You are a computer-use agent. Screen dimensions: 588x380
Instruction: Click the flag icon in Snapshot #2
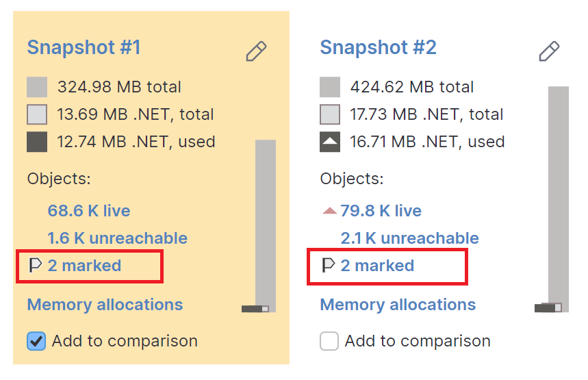click(329, 266)
